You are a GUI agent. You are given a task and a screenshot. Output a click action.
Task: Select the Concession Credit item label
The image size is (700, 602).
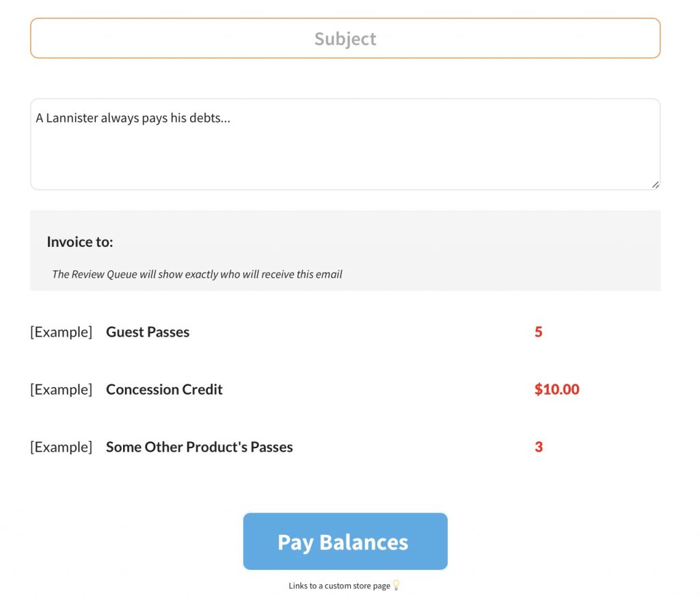tap(164, 389)
